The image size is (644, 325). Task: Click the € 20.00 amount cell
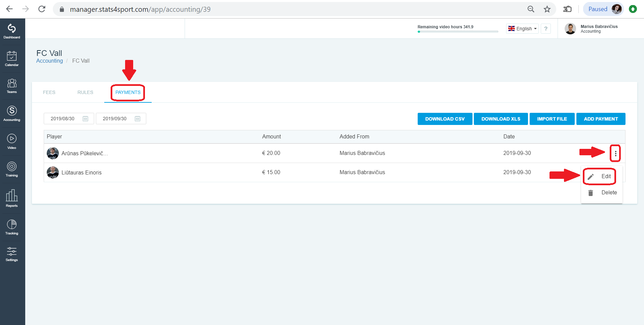coord(271,153)
